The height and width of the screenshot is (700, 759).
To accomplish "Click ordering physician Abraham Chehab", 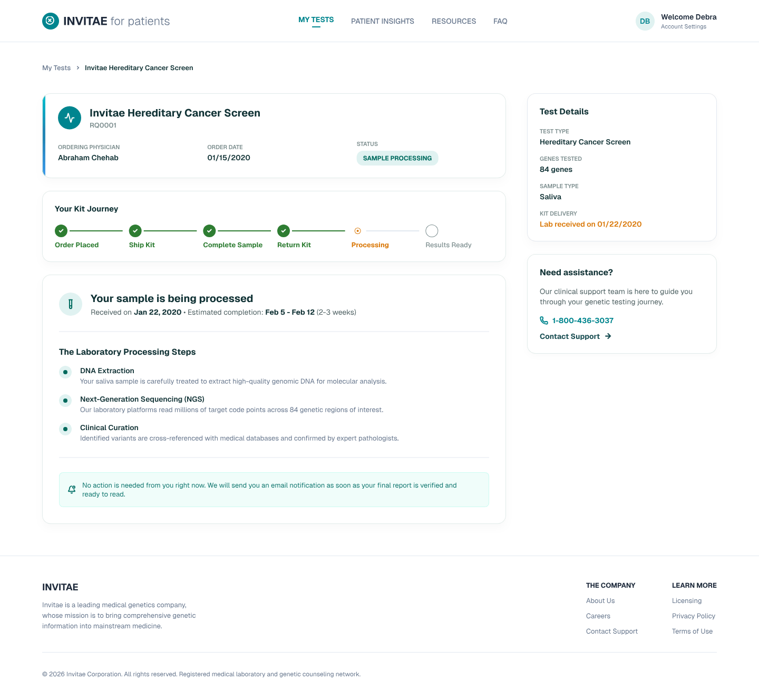I will tap(88, 158).
